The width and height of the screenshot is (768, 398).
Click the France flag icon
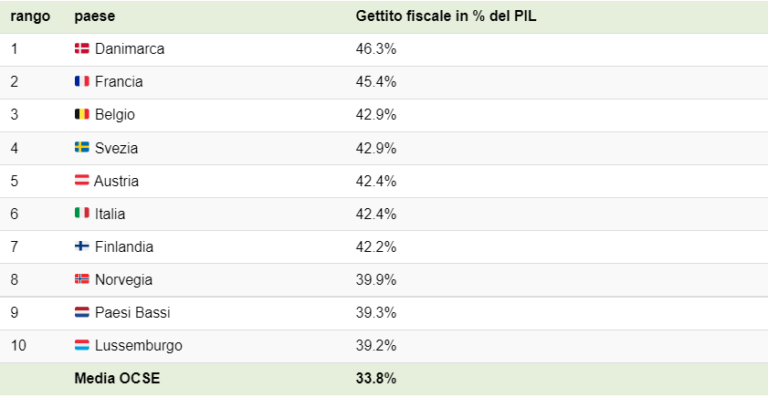pos(82,81)
